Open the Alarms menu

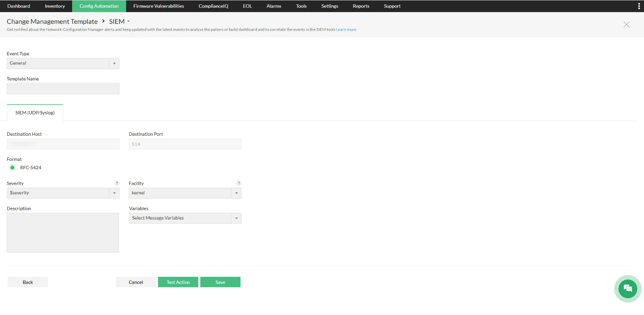coord(274,6)
